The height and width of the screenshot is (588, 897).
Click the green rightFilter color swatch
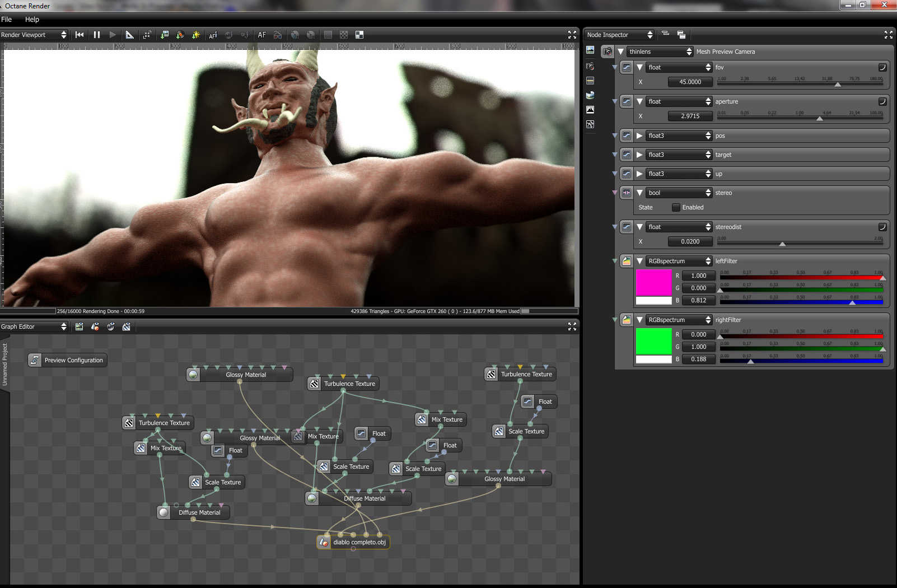click(x=653, y=341)
